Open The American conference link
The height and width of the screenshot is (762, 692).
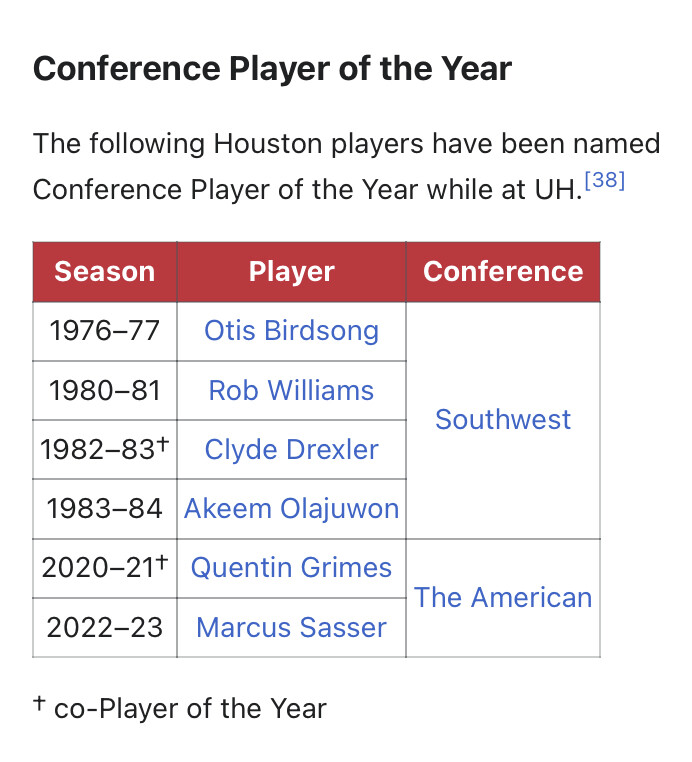tap(503, 597)
